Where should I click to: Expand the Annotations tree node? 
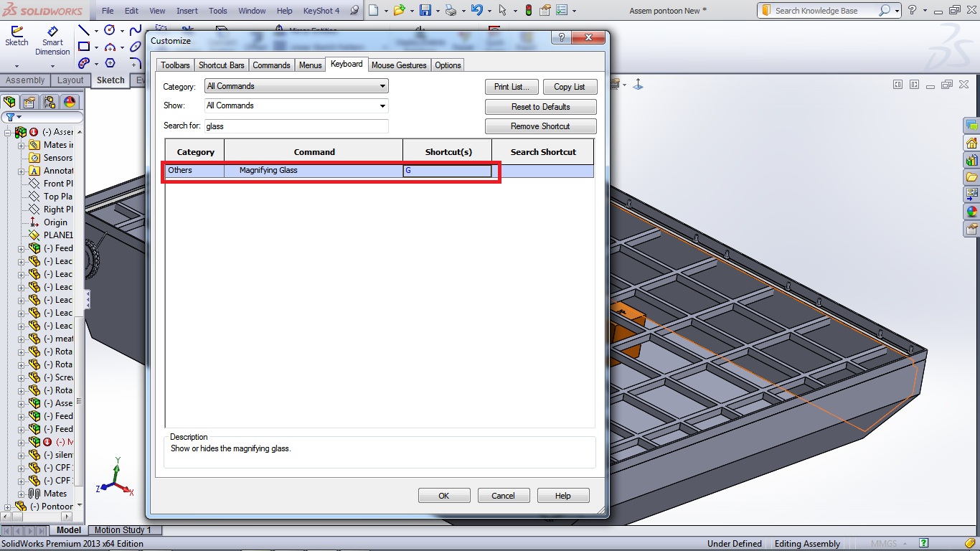[x=22, y=171]
